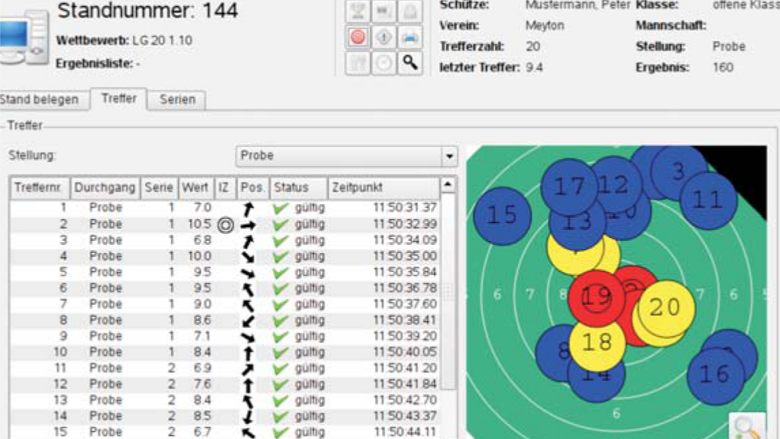Click the position arrow for Treffer 4
The width and height of the screenshot is (780, 439).
[x=248, y=257]
